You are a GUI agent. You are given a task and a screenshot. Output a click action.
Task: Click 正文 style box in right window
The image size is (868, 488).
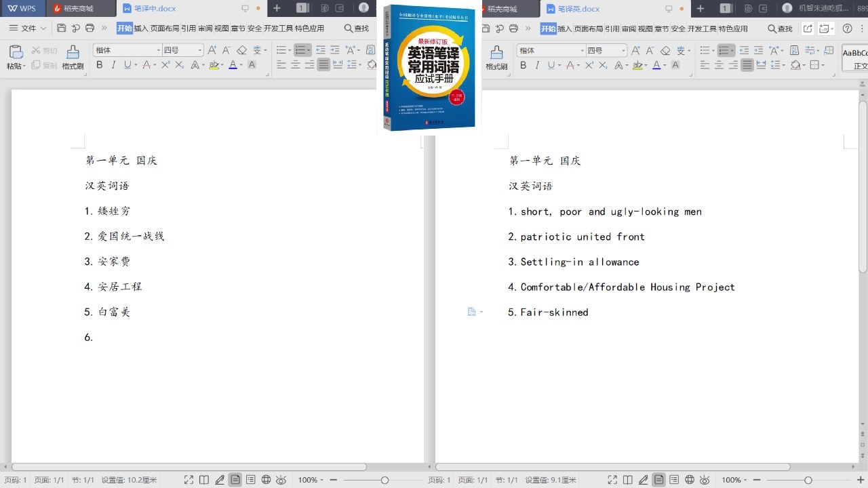click(855, 58)
